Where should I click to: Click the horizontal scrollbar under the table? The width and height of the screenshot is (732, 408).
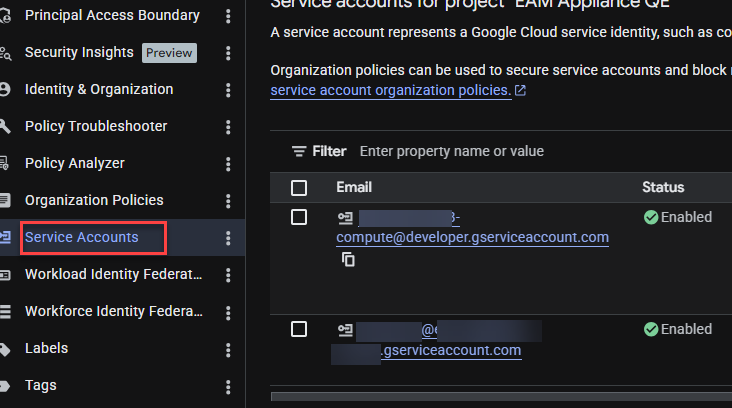coord(501,396)
